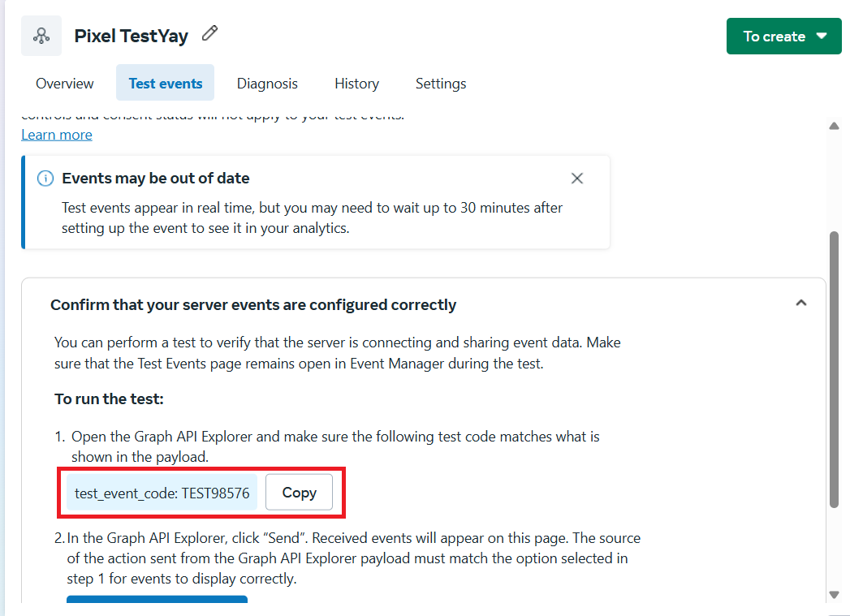850x616 pixels.
Task: Go to the History tab
Action: (x=356, y=84)
